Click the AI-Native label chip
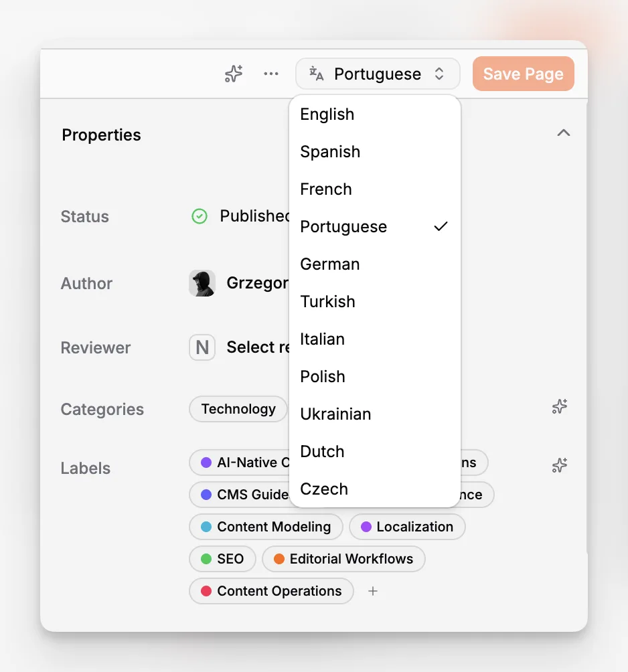 coord(240,463)
